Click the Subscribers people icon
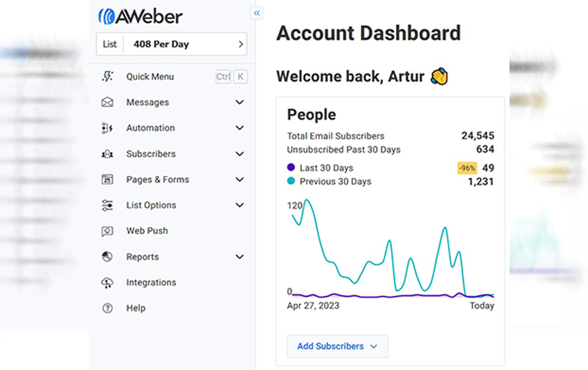Image resolution: width=588 pixels, height=370 pixels. [x=107, y=154]
